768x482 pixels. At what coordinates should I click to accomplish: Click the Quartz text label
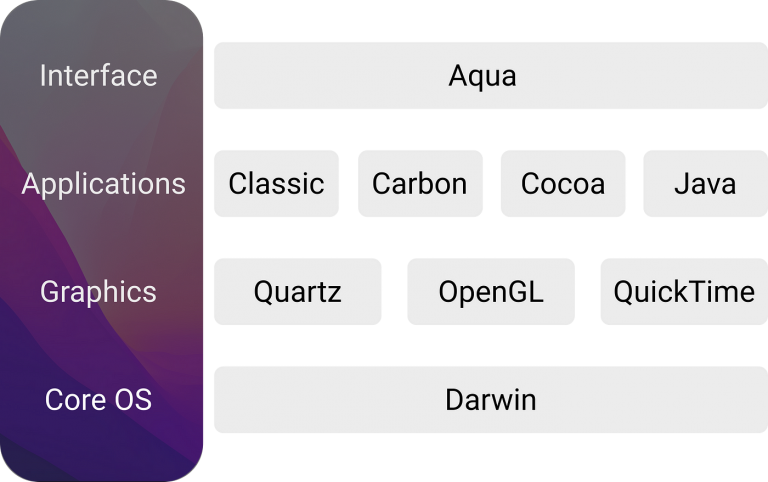(298, 293)
